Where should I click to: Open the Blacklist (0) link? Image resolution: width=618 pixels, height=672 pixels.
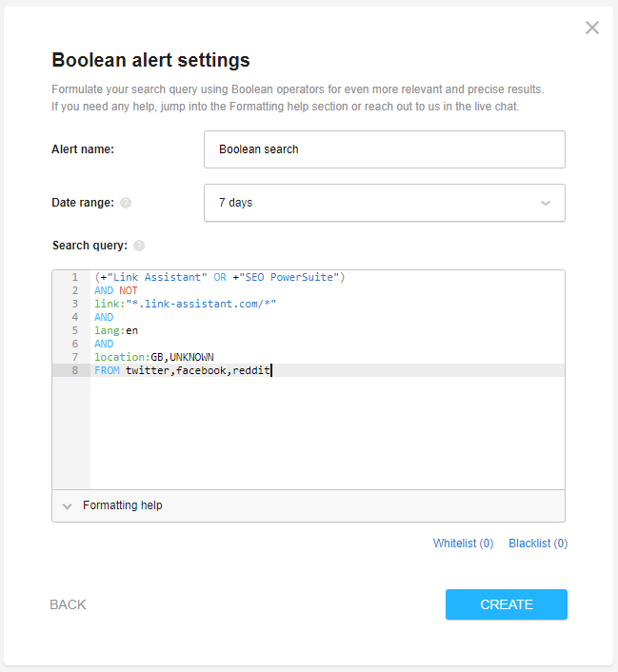[x=538, y=544]
